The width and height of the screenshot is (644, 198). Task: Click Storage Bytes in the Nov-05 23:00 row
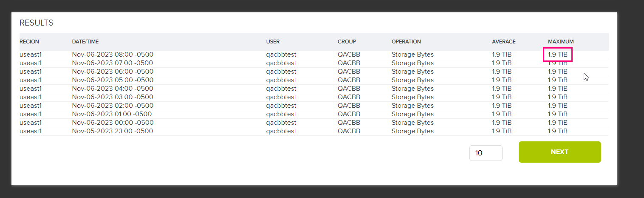(x=412, y=131)
